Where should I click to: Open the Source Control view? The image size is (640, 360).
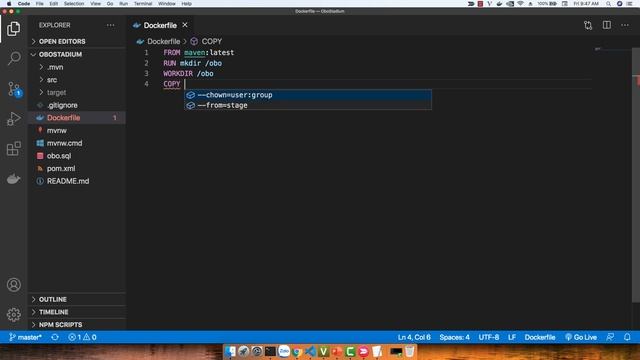pyautogui.click(x=14, y=89)
